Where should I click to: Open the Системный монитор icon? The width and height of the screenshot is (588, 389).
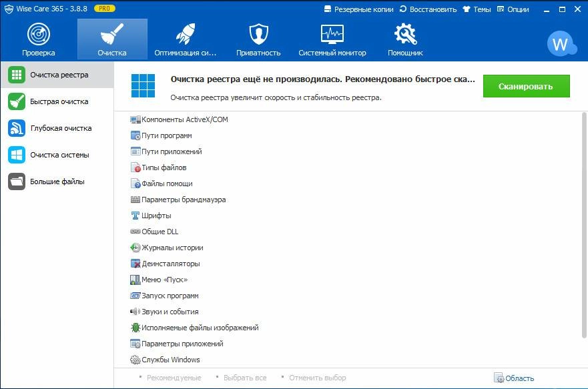[332, 34]
